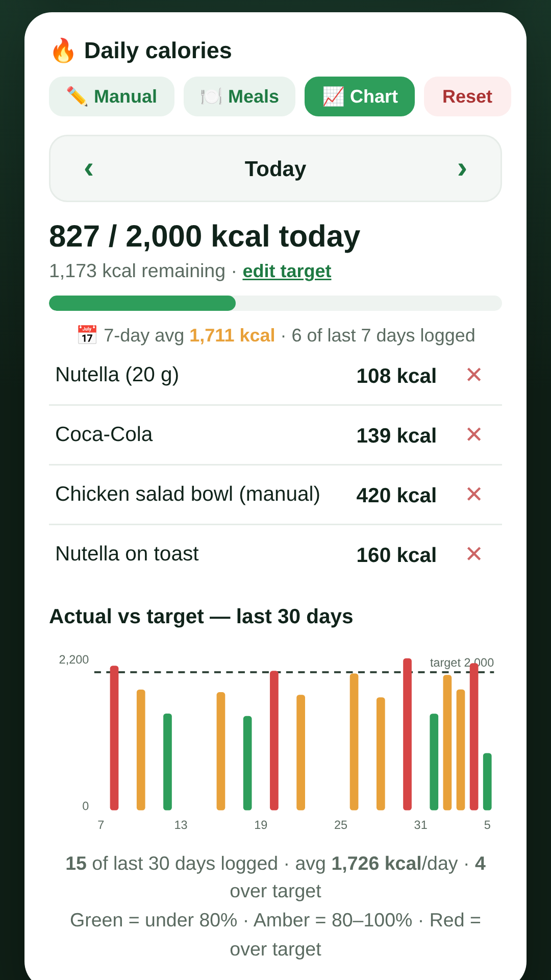Click the Coca-Cola 139 kcal row
The height and width of the screenshot is (980, 551).
(x=275, y=435)
